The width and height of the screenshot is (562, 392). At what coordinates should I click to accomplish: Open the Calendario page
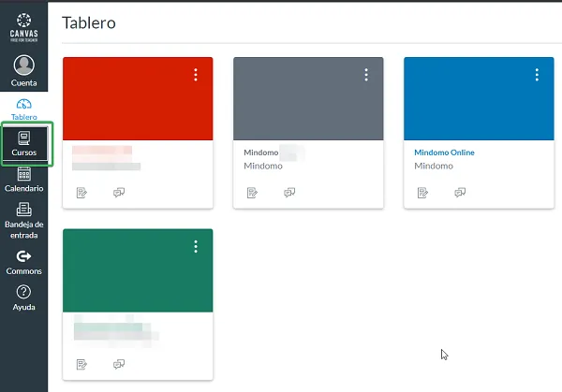pyautogui.click(x=23, y=180)
